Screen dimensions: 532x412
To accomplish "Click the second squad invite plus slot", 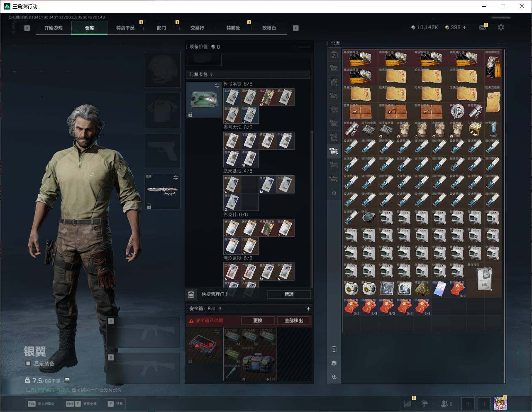I will 484,403.
